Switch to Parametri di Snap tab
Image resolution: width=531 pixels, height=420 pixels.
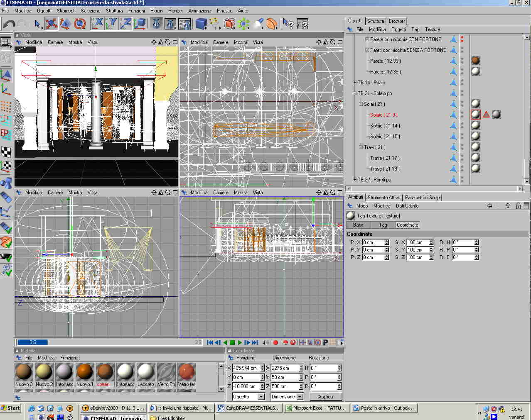click(x=422, y=198)
